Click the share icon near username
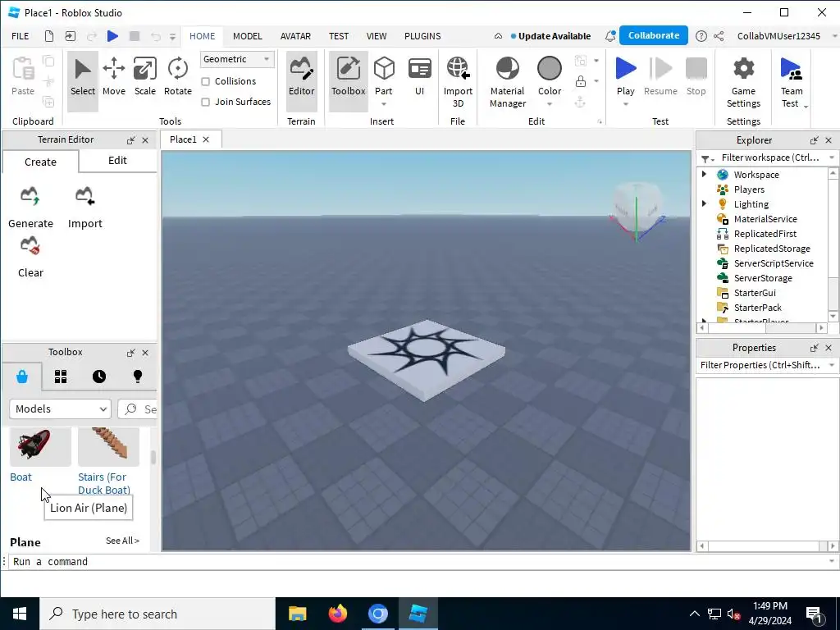The image size is (840, 630). coord(719,36)
